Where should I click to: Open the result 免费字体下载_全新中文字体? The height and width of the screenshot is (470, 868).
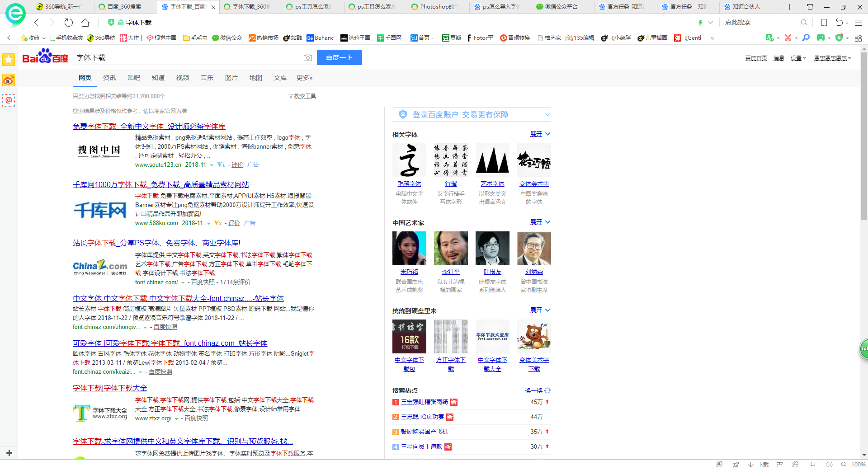[149, 127]
